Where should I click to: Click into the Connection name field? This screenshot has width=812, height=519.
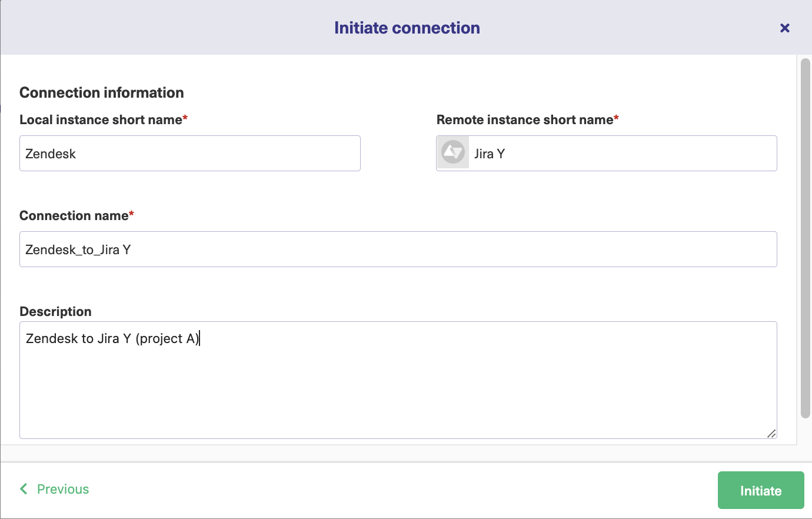(x=398, y=249)
